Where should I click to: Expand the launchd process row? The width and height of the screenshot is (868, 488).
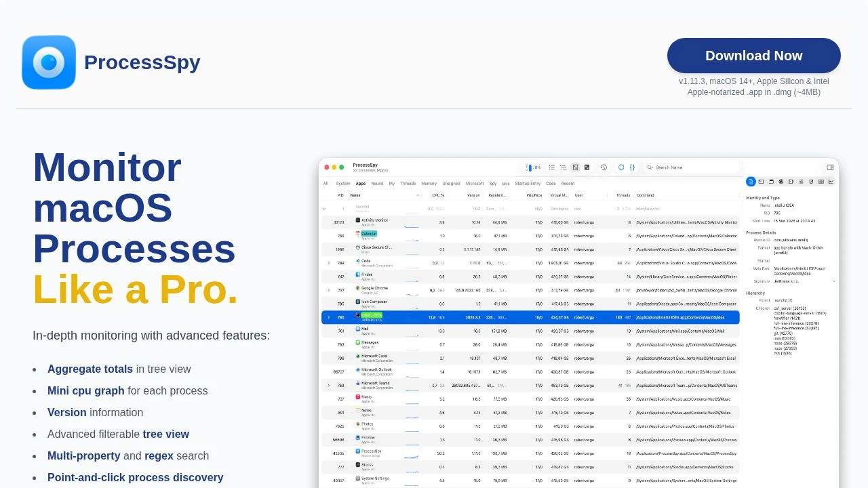tap(324, 209)
